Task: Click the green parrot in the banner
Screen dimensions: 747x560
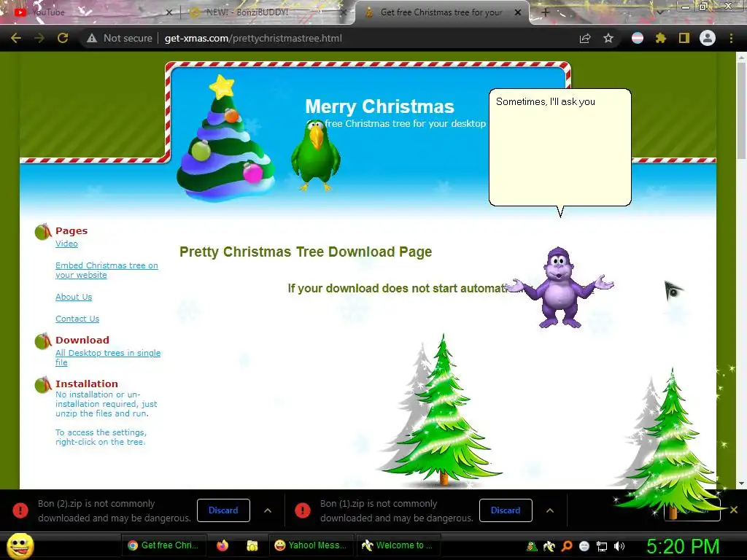Action: (x=315, y=155)
